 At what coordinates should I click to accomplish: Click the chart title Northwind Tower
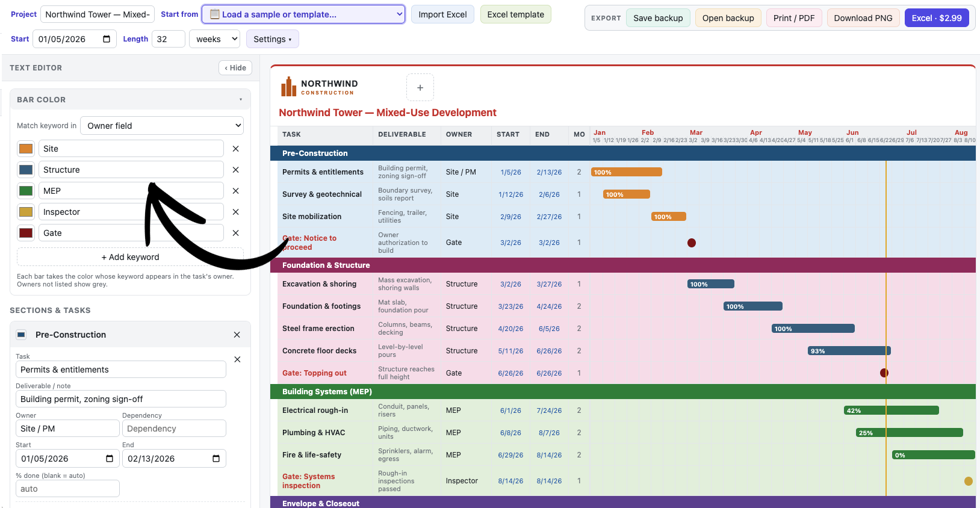click(x=388, y=113)
